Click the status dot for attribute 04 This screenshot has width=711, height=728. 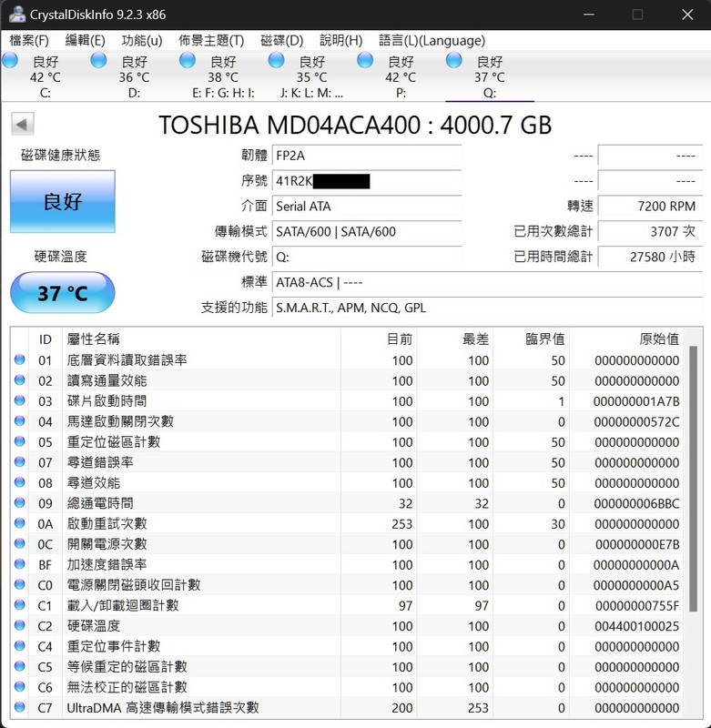[19, 421]
